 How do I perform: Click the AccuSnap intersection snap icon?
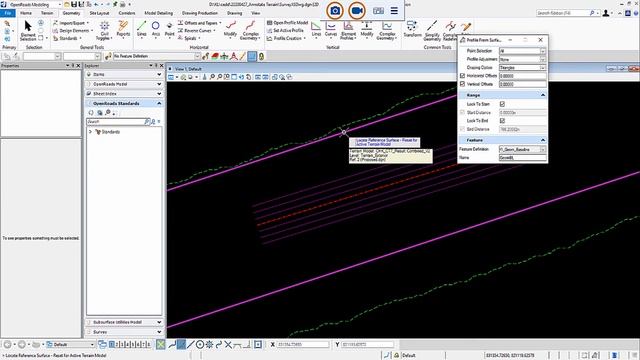point(228,344)
